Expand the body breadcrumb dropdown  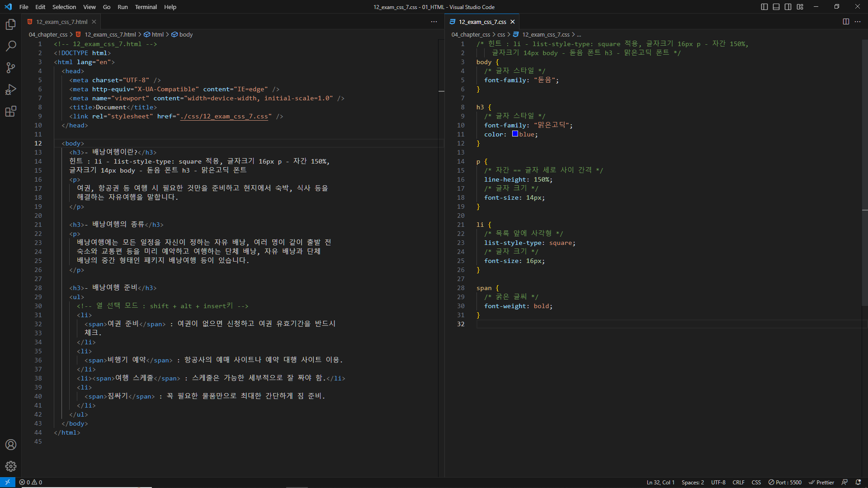pos(185,34)
